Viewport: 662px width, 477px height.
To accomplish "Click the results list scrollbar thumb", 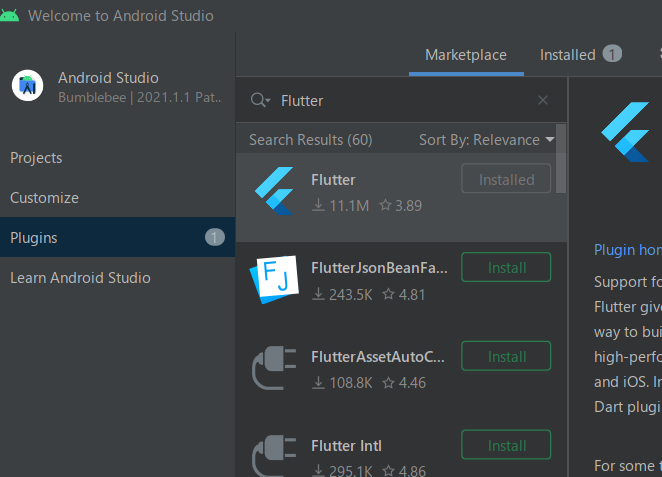I will [x=561, y=159].
